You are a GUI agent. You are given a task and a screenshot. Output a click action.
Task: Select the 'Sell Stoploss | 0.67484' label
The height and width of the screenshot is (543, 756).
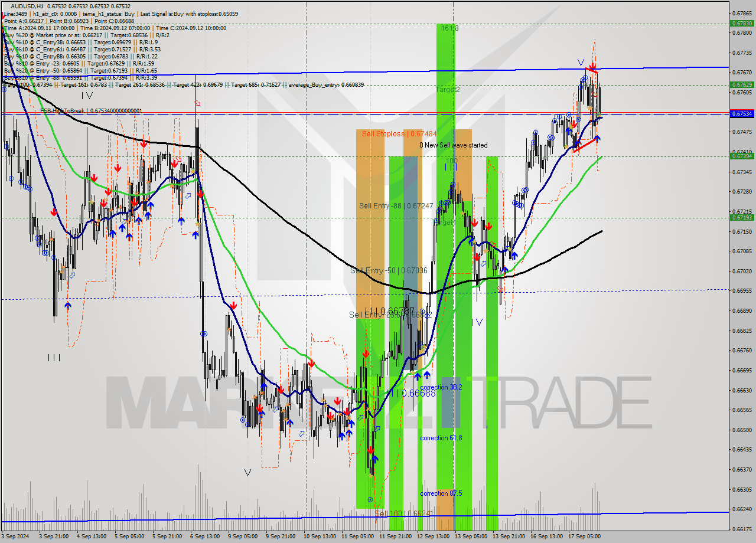tap(399, 134)
